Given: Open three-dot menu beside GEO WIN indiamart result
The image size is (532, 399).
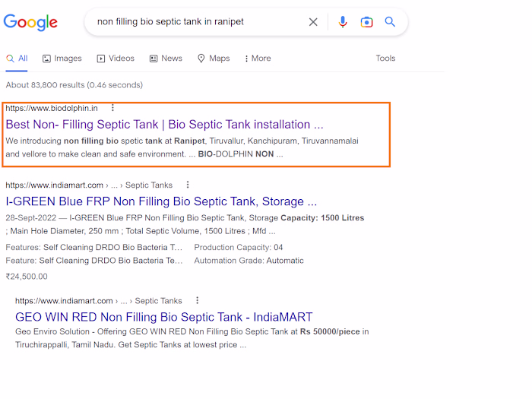Looking at the screenshot, I should pos(198,300).
